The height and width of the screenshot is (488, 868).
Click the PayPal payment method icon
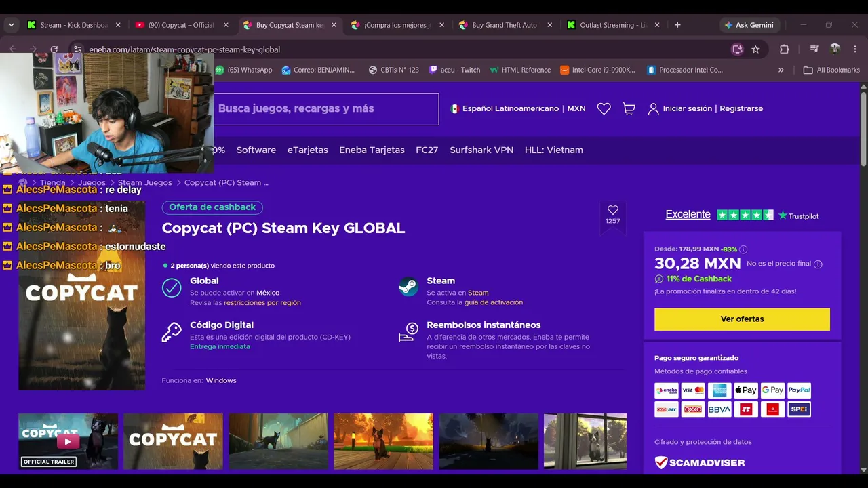pos(799,390)
